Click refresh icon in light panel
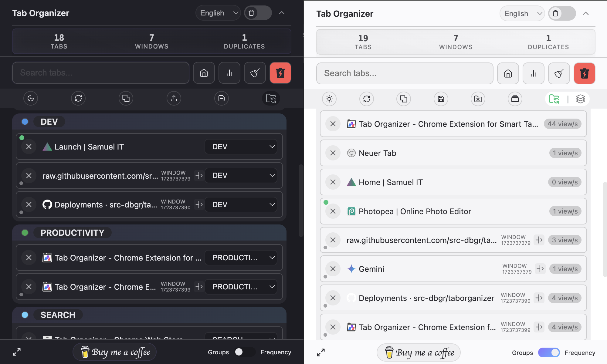 pyautogui.click(x=367, y=99)
